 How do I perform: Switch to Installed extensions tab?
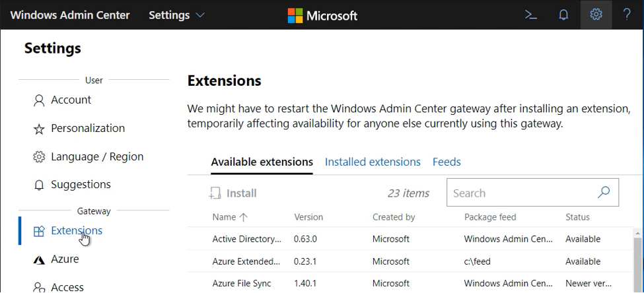click(373, 162)
